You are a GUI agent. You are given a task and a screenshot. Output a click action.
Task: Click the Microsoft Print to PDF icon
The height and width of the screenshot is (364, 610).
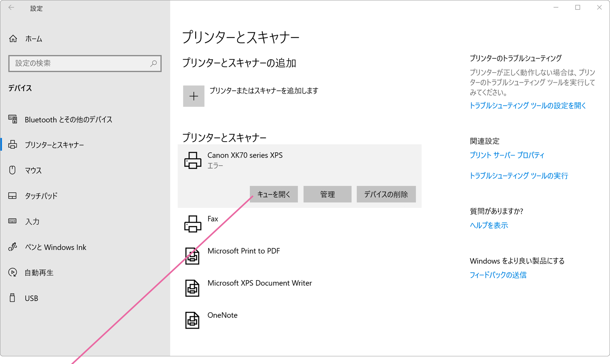coord(192,256)
